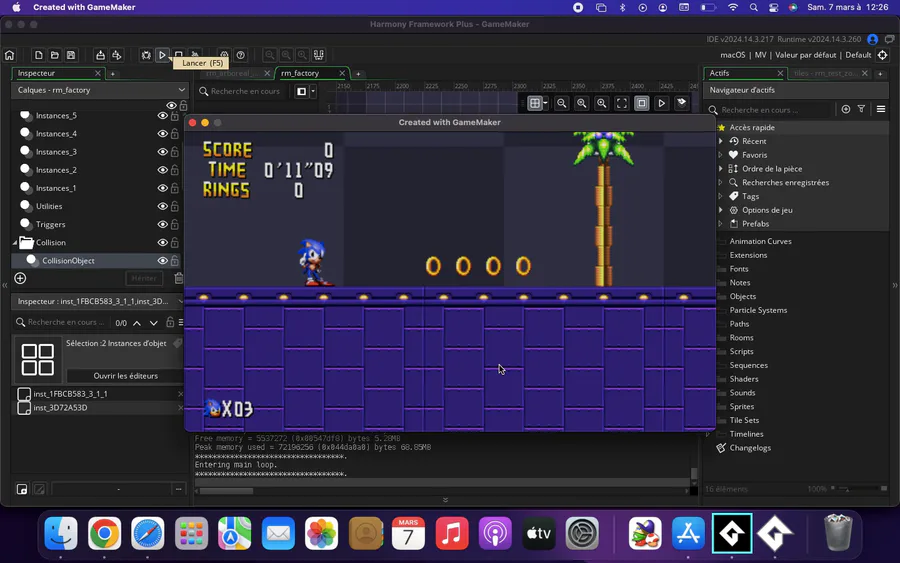Add a new tab next to rm_factory

358,73
